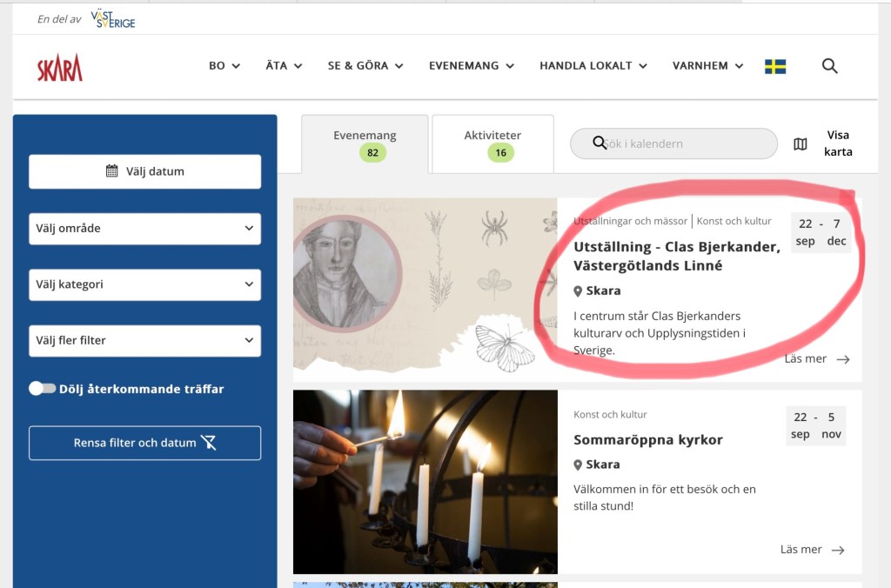This screenshot has height=588, width=891.
Task: Open site search magnifier icon
Action: point(830,66)
